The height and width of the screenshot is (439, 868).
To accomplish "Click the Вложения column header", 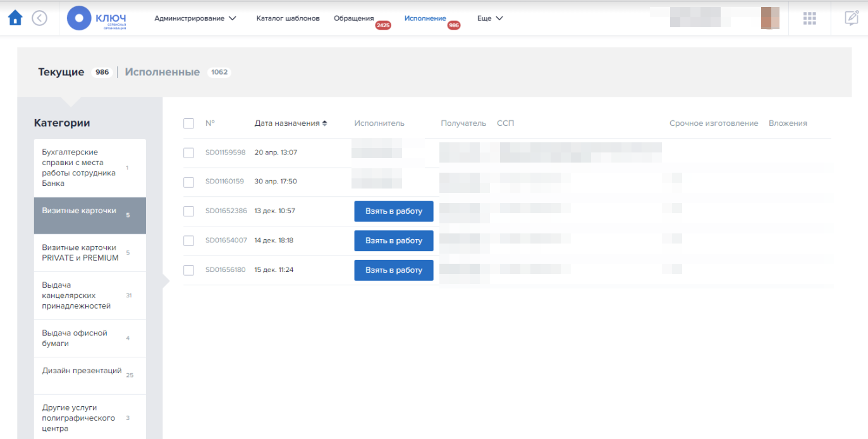I will click(788, 123).
